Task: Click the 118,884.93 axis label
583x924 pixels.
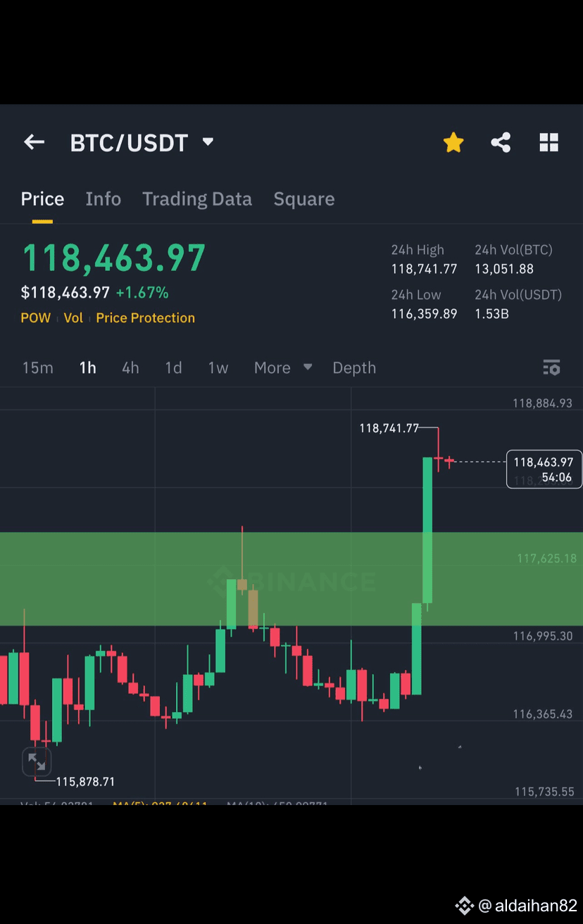Action: [x=543, y=403]
